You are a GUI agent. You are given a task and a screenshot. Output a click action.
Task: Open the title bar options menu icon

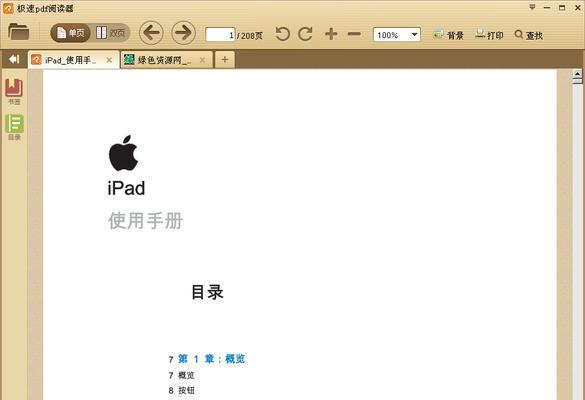coord(532,7)
